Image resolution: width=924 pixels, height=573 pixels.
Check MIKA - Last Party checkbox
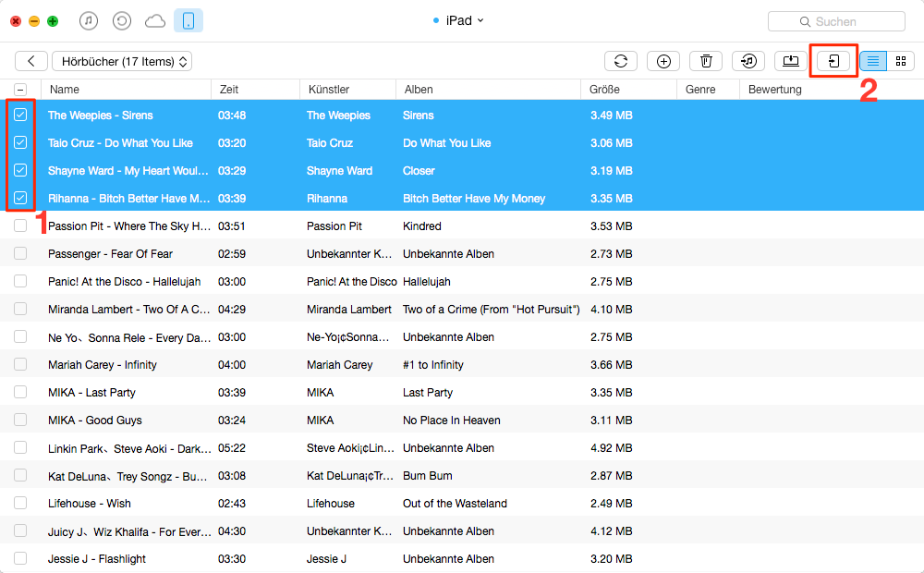coord(20,392)
